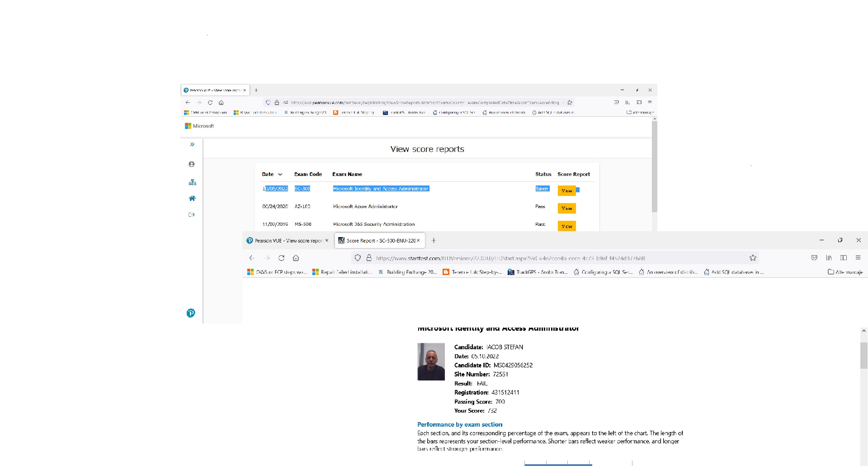Click the tracking protection shield on starttest.com
Viewport: 868px width, 466px height.
coord(358,258)
